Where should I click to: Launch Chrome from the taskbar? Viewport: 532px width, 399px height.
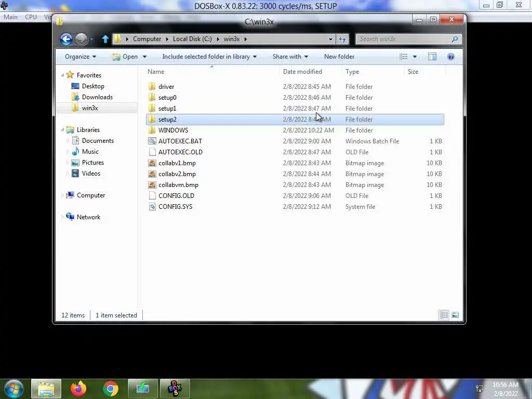pos(111,389)
